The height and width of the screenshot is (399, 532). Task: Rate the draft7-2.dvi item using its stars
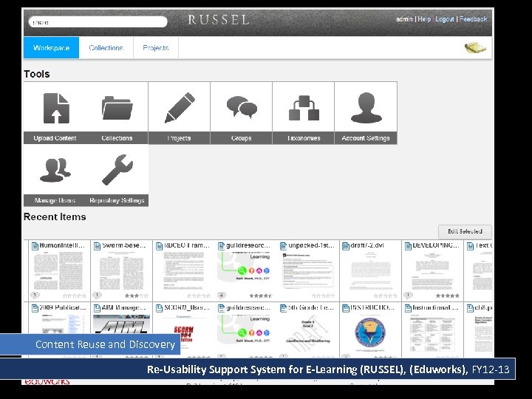(x=385, y=296)
